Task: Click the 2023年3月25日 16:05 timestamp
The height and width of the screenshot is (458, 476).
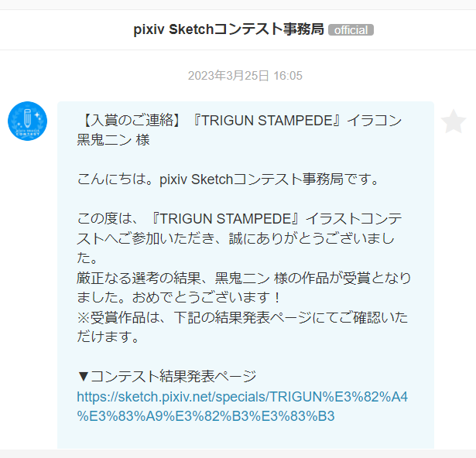Action: tap(245, 76)
